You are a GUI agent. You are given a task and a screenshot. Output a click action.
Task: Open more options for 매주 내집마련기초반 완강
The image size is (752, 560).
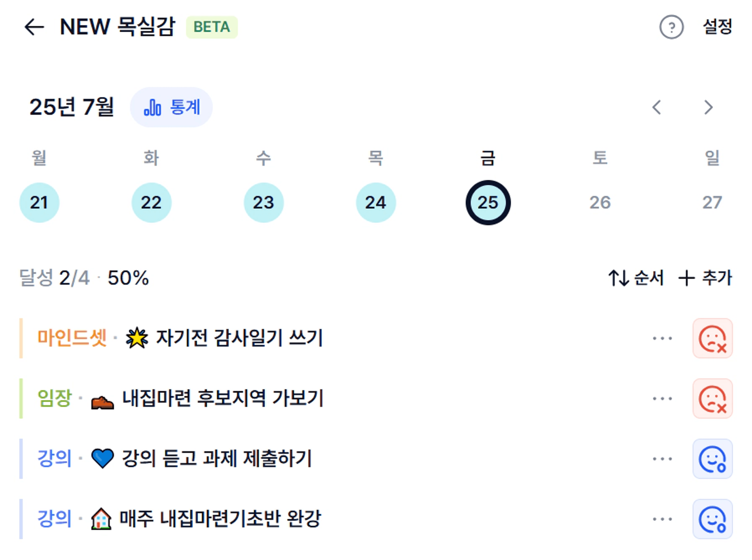662,519
